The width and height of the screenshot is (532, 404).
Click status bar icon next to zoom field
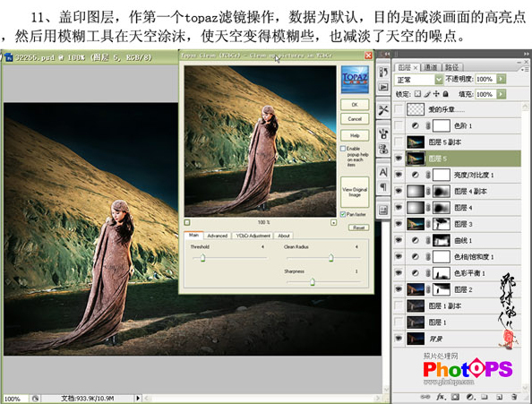coord(35,399)
